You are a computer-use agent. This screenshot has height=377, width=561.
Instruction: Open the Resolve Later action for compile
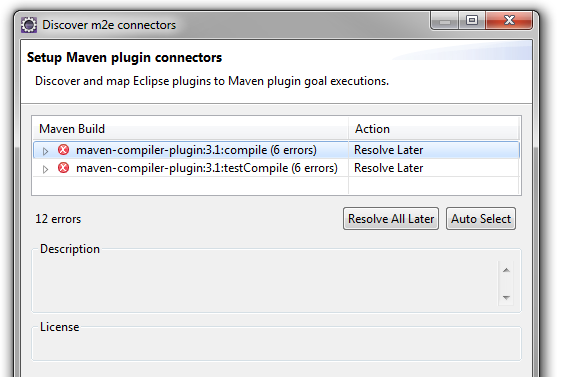tap(389, 150)
